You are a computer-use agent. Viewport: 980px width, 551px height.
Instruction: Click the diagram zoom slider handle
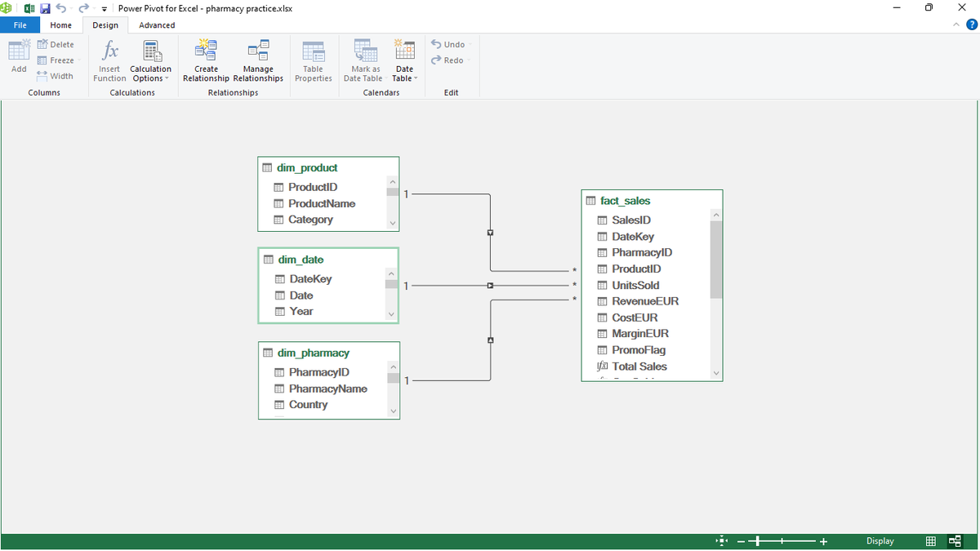pyautogui.click(x=757, y=541)
